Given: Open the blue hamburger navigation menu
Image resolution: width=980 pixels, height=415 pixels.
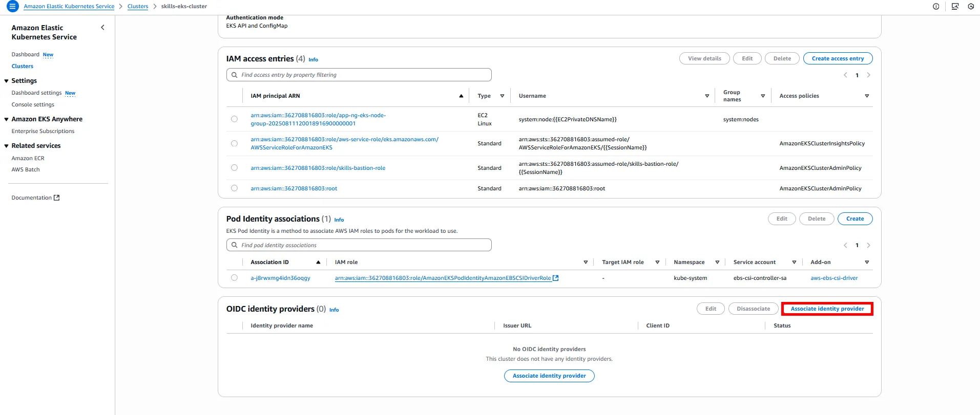Looking at the screenshot, I should point(13,6).
